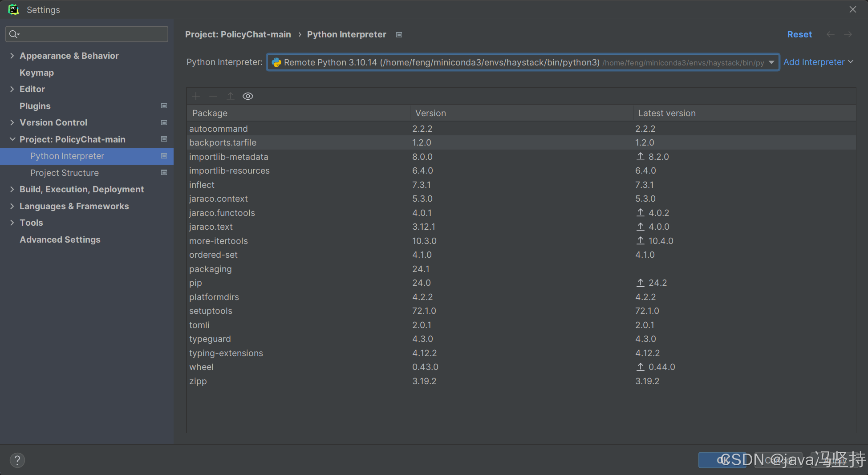Toggle Python Interpreter page indicator box

click(163, 156)
